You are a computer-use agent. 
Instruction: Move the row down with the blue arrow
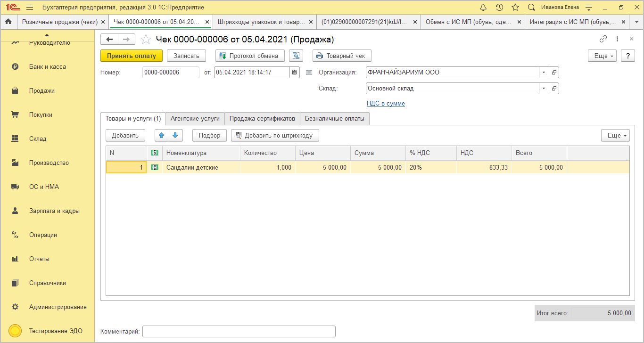tap(175, 135)
